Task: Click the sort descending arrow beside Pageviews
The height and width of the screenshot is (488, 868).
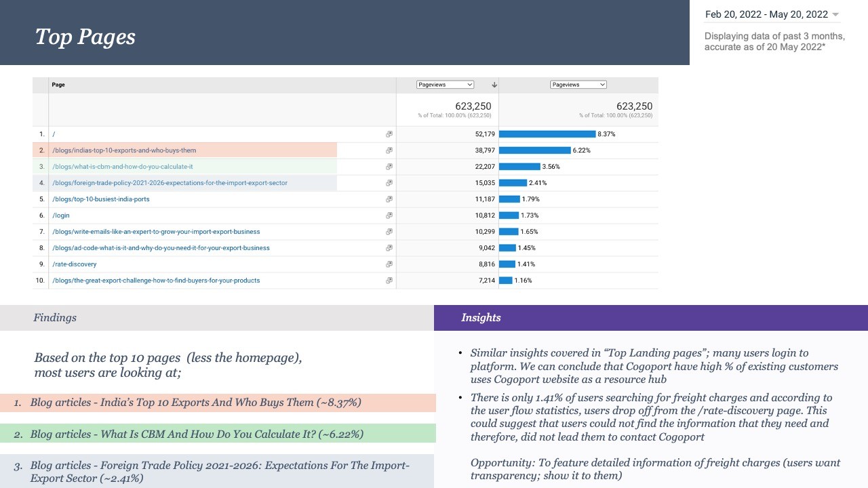Action: pos(494,85)
